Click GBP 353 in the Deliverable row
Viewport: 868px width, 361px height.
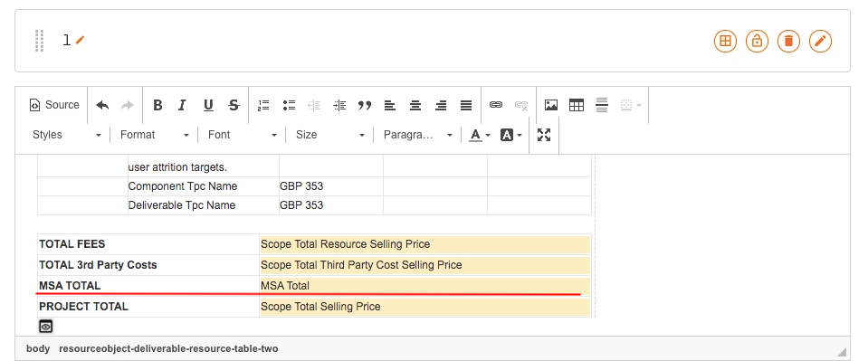point(301,205)
